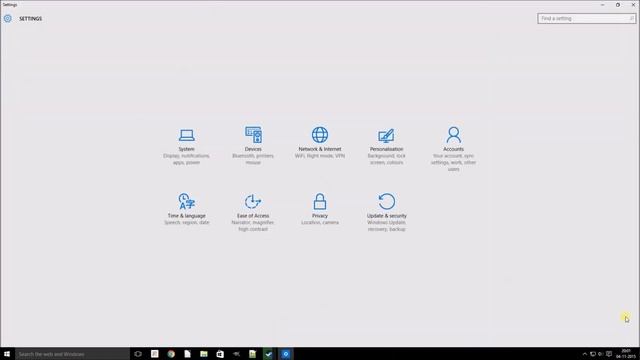Screen dimensions: 640x360
Task: Open Network & Internet settings
Action: pyautogui.click(x=320, y=143)
